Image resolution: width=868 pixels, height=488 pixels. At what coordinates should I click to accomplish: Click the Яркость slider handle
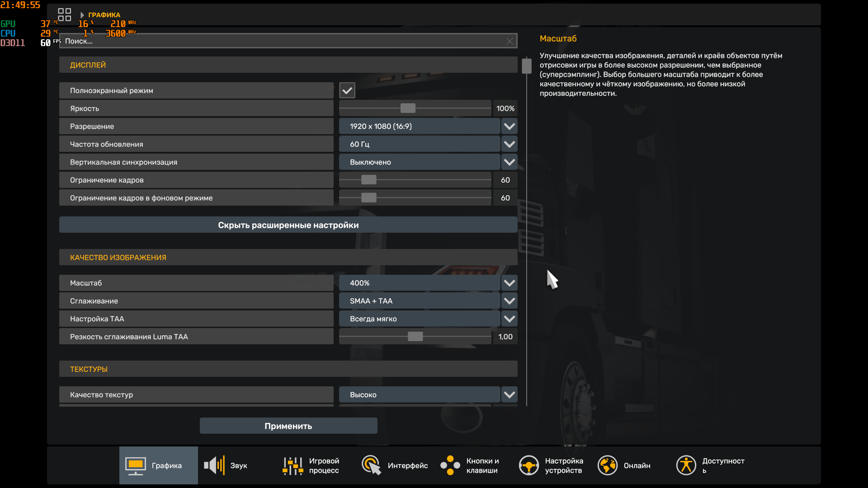408,108
